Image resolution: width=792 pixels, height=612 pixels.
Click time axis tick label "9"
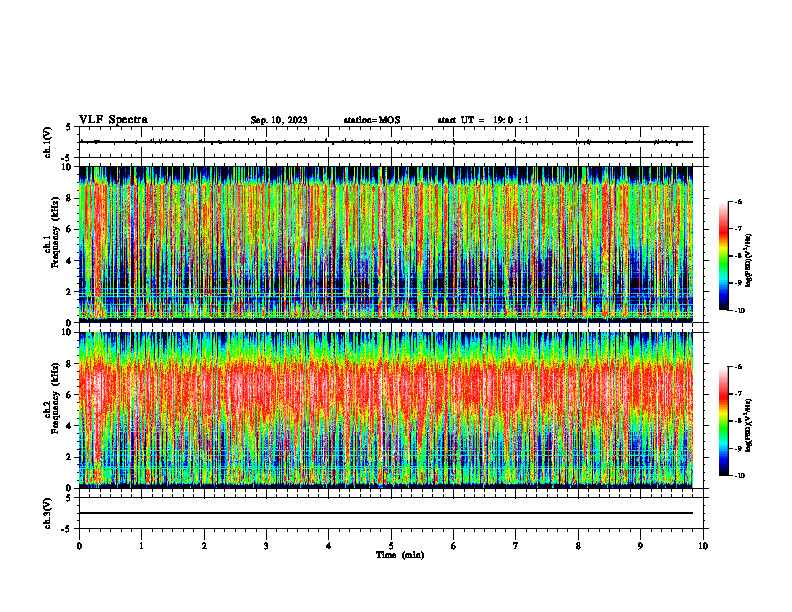(x=640, y=546)
